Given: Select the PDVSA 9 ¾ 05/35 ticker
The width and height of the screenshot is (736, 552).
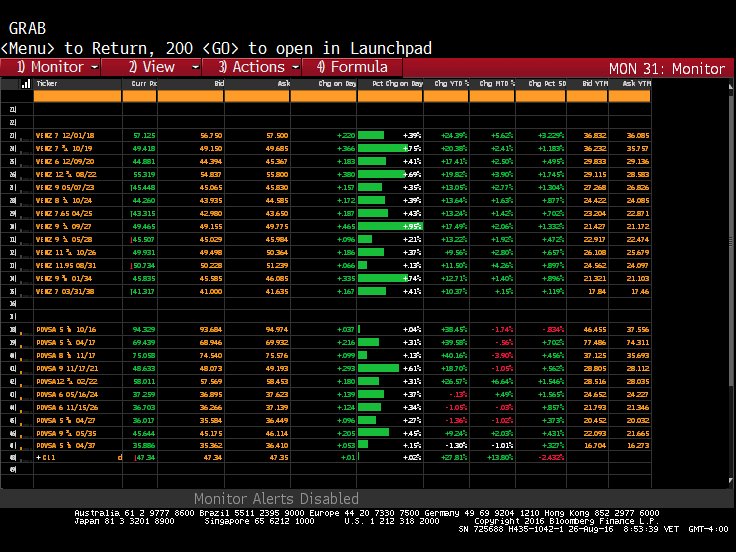Looking at the screenshot, I should pos(66,434).
